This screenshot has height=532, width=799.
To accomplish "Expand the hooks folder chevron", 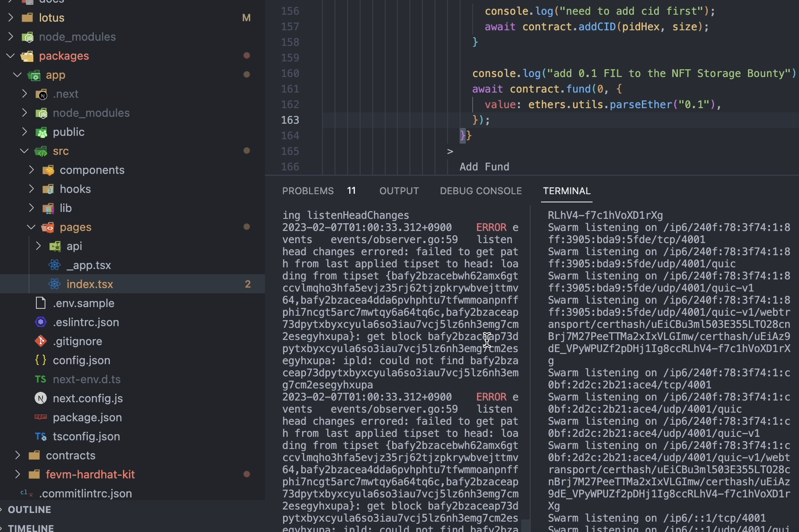I will (32, 189).
